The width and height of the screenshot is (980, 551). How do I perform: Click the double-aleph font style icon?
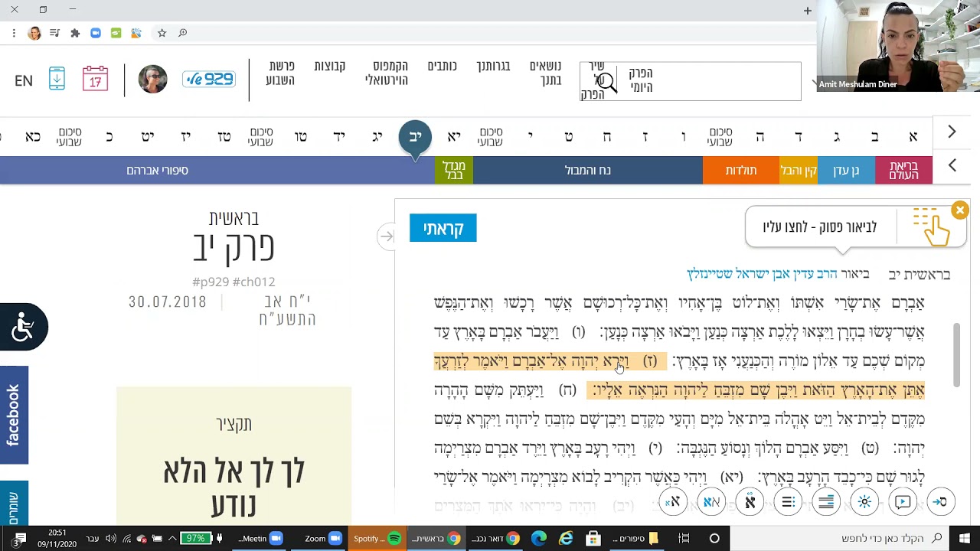711,502
